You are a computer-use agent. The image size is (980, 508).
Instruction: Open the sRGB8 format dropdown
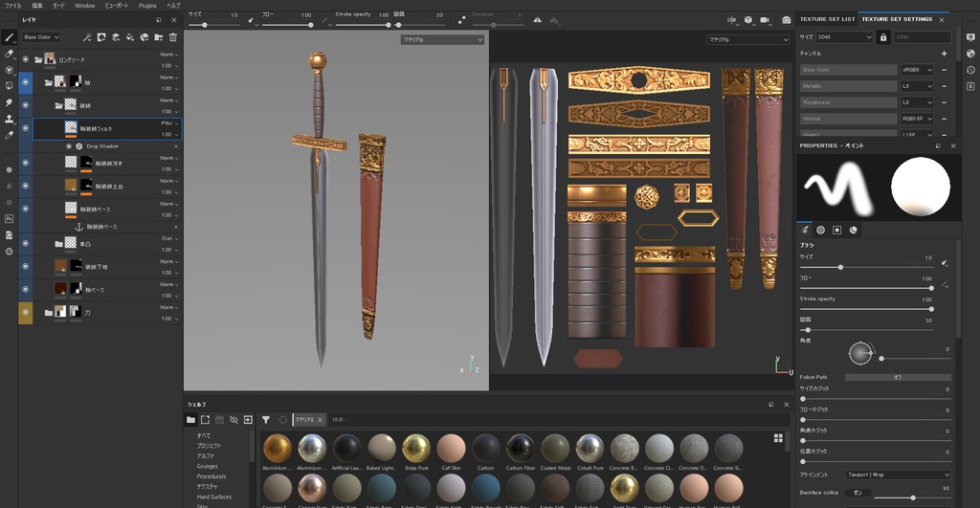[x=917, y=70]
